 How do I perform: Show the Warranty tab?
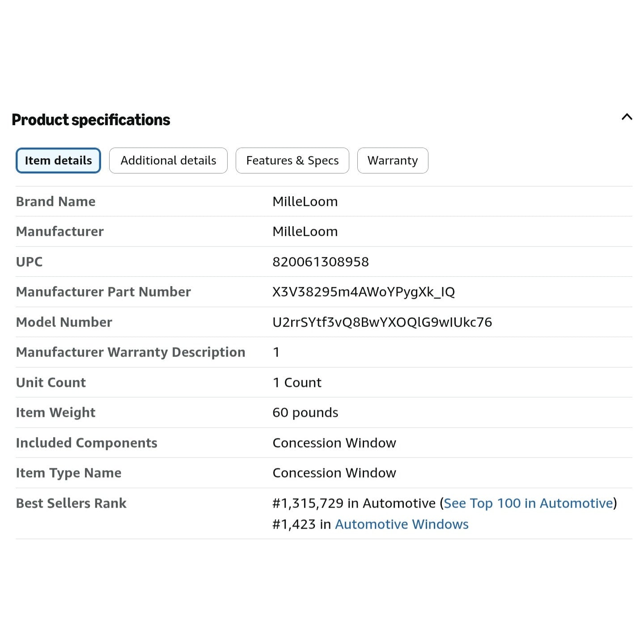[x=393, y=161]
